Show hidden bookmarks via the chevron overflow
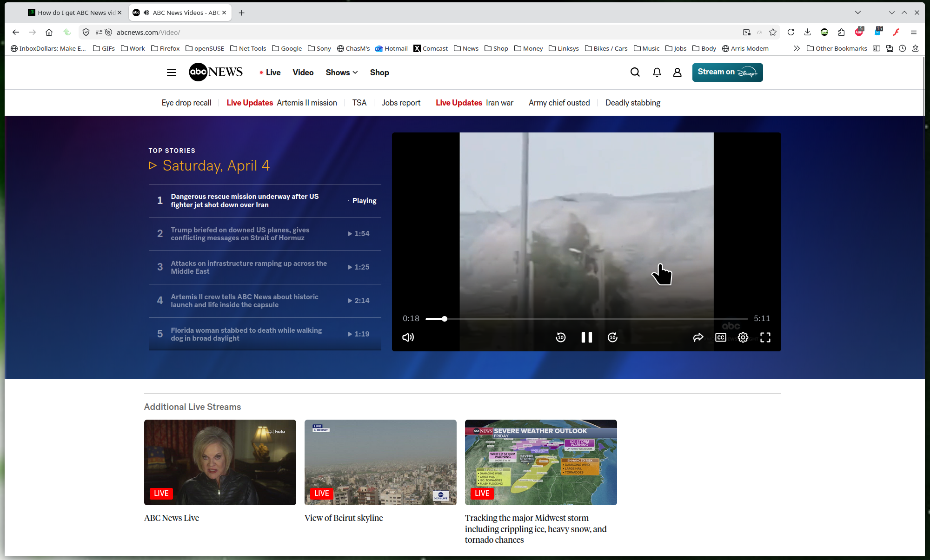The height and width of the screenshot is (560, 930). tap(797, 48)
